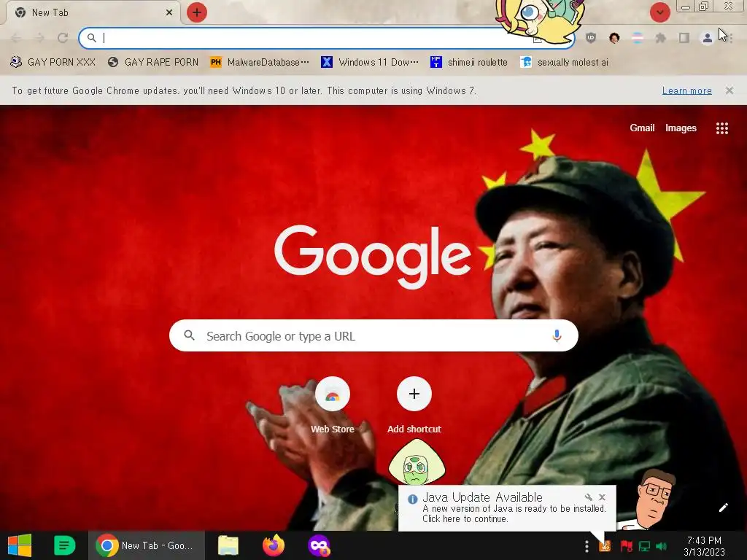Open the striped flag extension icon
This screenshot has height=560, width=747.
[638, 38]
